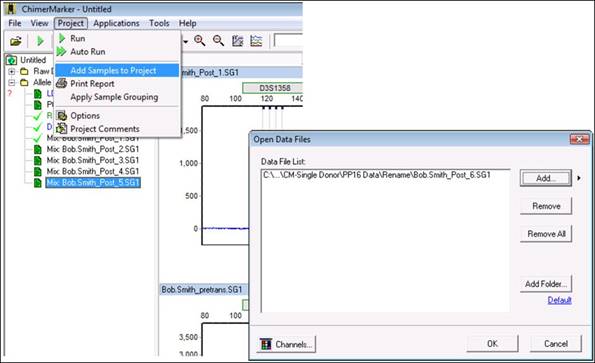
Task: Click the zoom out magnifier icon
Action: tap(219, 41)
